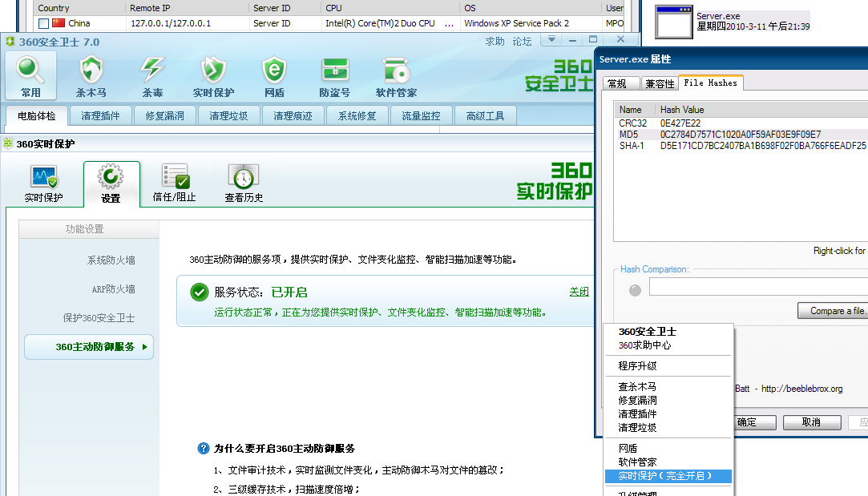Image resolution: width=868 pixels, height=496 pixels.
Task: Open the 兼容性 tab in Server.exe 属性
Action: pos(660,83)
